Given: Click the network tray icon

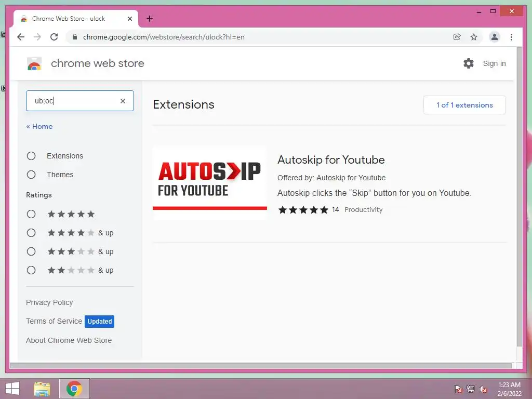Looking at the screenshot, I should point(471,389).
